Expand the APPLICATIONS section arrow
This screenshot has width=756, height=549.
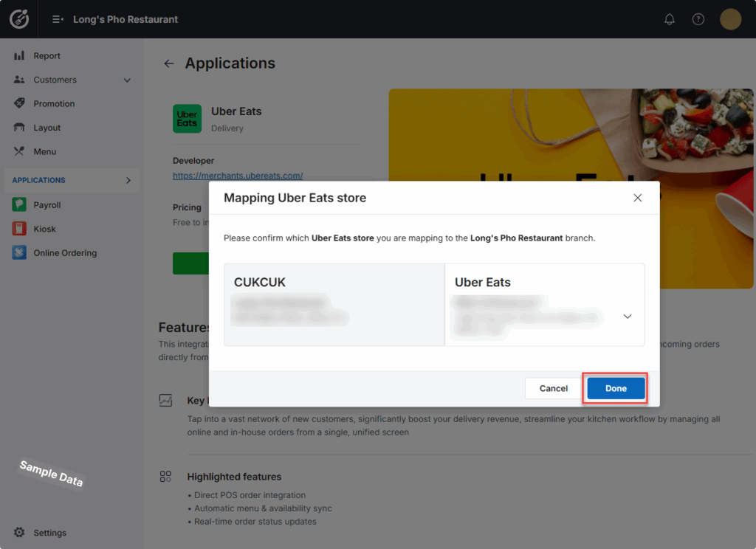point(128,180)
